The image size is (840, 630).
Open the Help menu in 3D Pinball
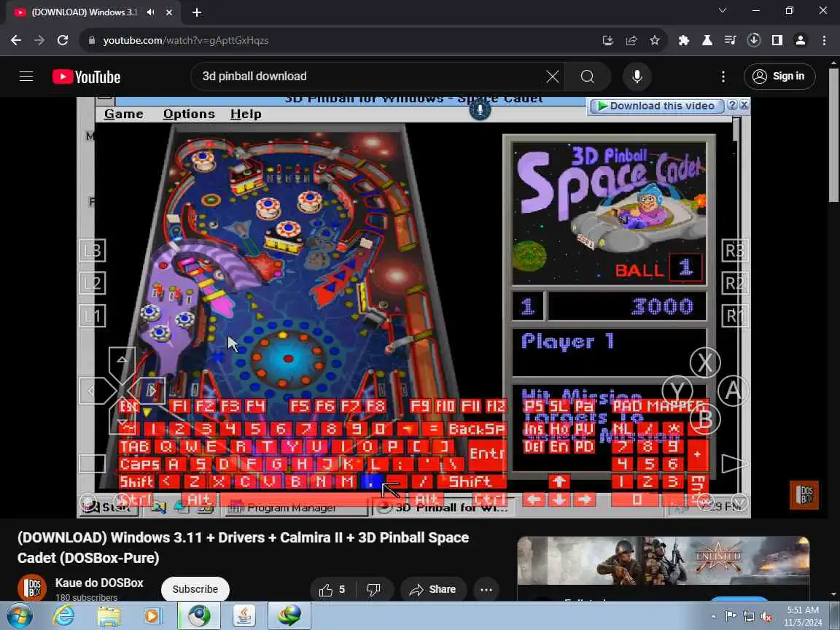(x=246, y=114)
